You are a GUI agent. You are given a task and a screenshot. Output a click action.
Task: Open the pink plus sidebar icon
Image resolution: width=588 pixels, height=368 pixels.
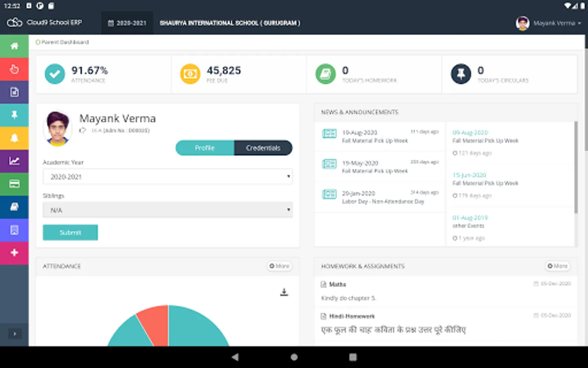(x=14, y=253)
